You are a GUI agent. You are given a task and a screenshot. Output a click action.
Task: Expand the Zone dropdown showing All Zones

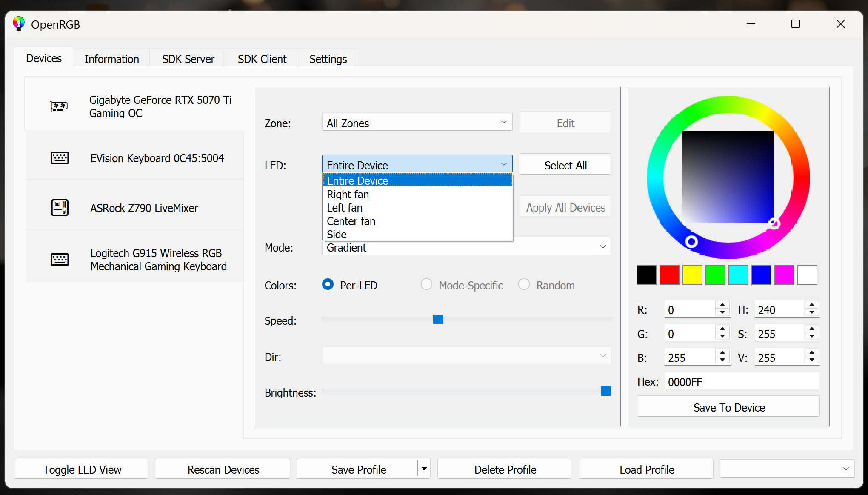417,123
